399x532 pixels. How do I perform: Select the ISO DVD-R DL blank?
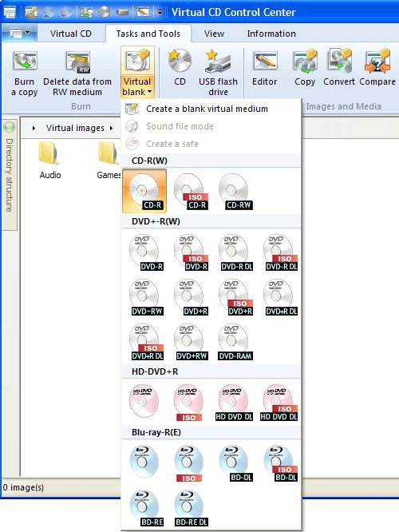(281, 252)
